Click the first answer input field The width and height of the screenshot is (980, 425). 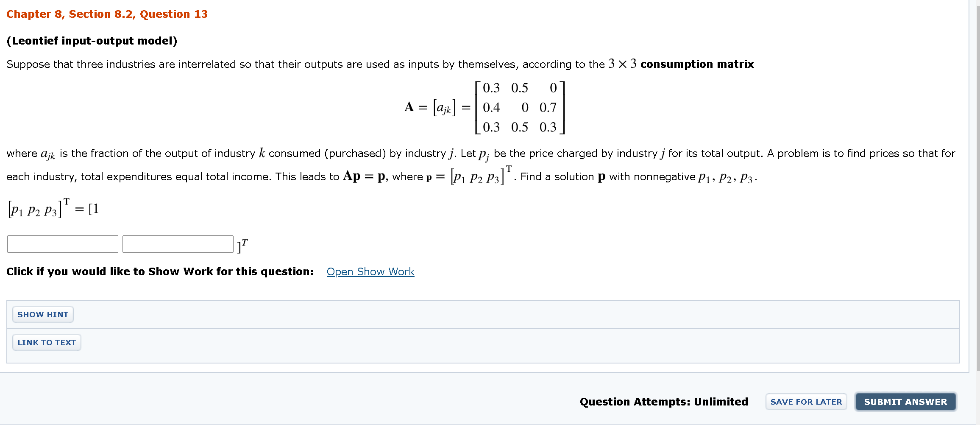(x=62, y=244)
